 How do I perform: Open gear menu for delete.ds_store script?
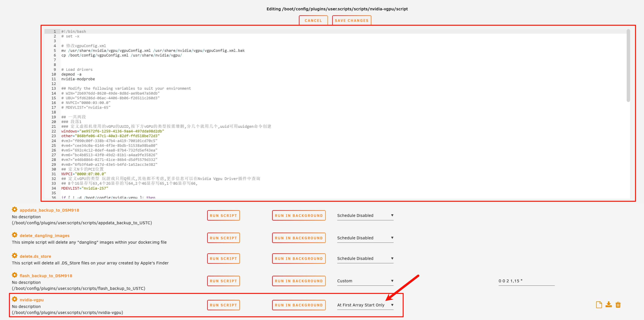[x=14, y=256]
